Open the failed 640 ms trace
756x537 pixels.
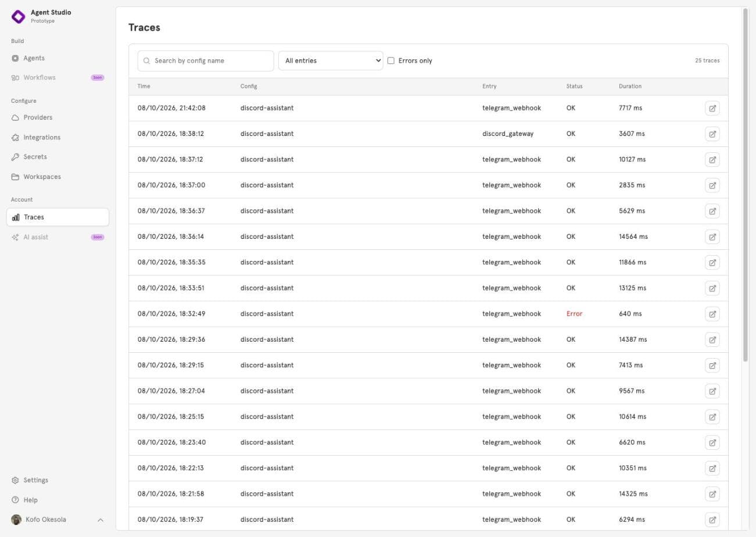coord(712,314)
